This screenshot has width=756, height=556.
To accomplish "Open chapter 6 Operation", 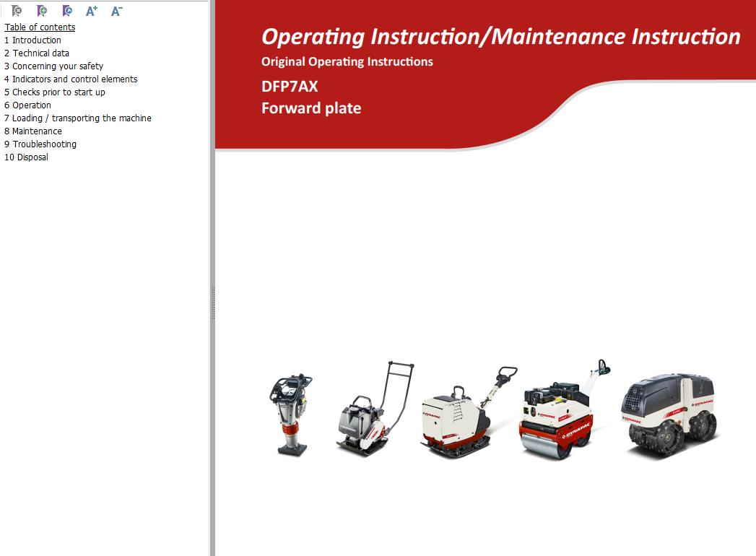I will 27,105.
